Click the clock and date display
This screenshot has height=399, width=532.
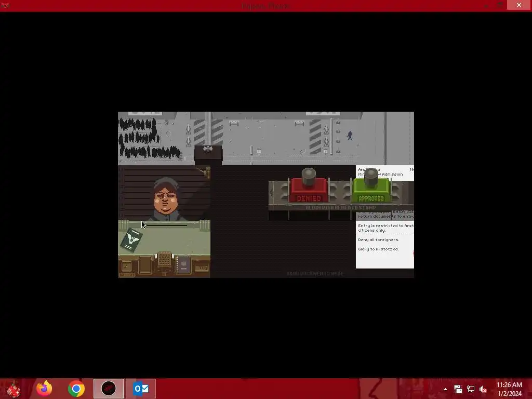coord(127,269)
